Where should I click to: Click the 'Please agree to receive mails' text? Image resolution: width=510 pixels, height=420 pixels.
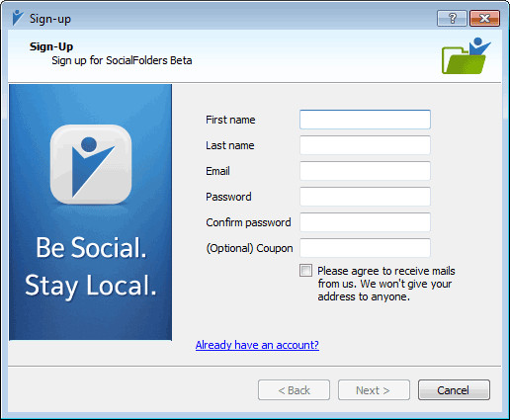[386, 284]
